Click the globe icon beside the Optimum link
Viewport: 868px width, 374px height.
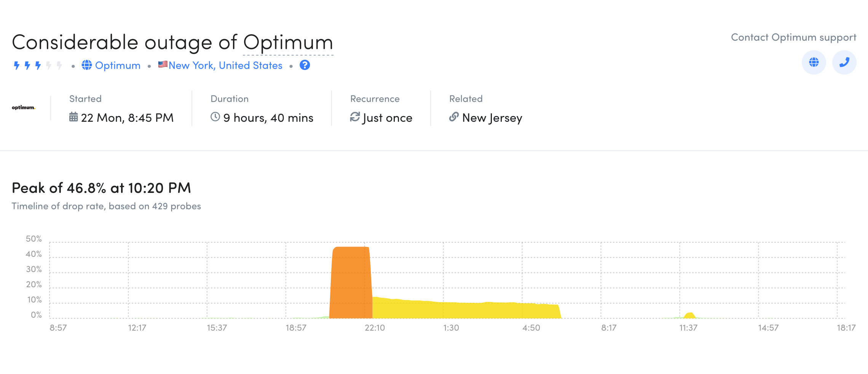coord(87,65)
